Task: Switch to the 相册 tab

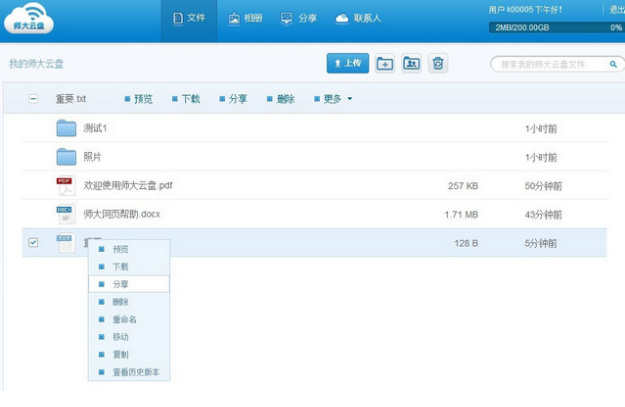Action: pos(245,18)
